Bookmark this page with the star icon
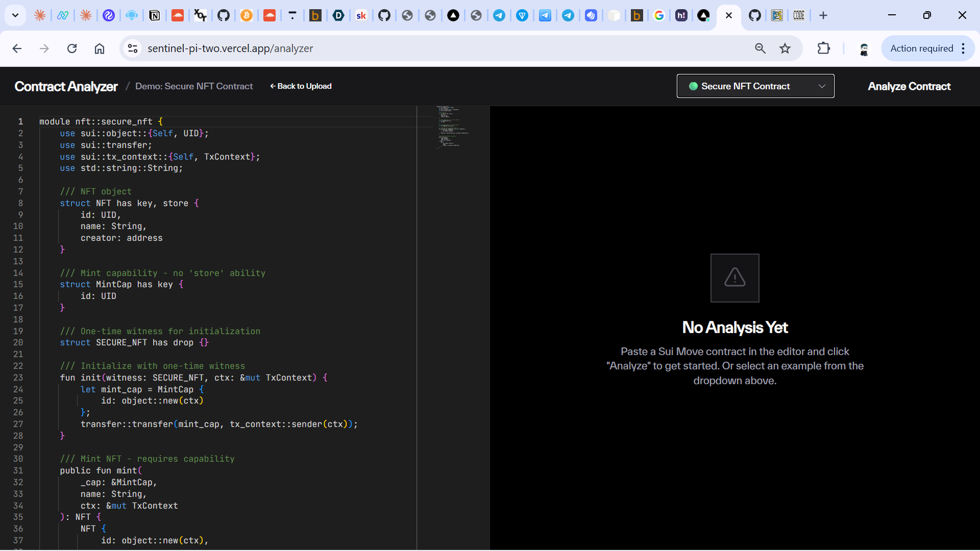The height and width of the screenshot is (551, 980). [785, 48]
